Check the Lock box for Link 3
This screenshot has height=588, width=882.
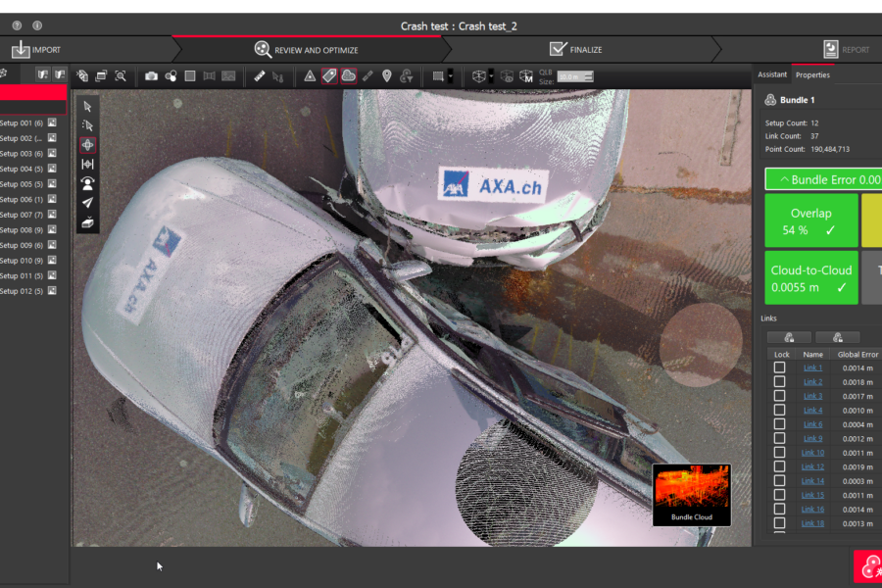(x=780, y=396)
